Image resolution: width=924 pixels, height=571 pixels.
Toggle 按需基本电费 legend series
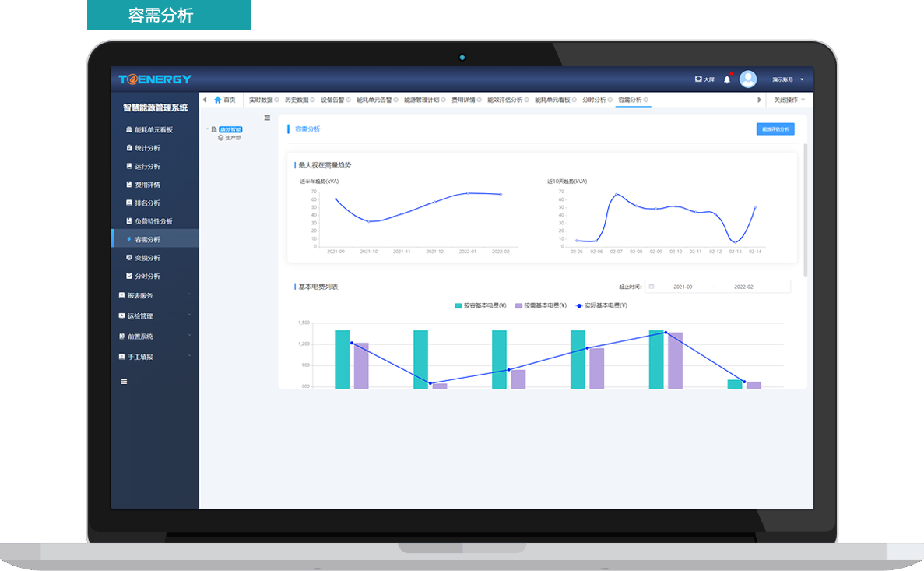click(541, 306)
